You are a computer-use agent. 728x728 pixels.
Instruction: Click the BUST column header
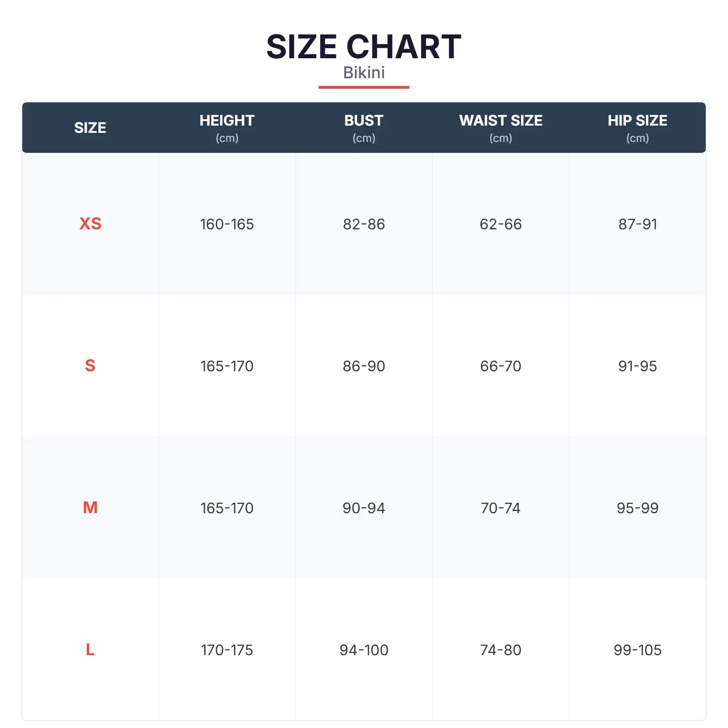pos(364,121)
